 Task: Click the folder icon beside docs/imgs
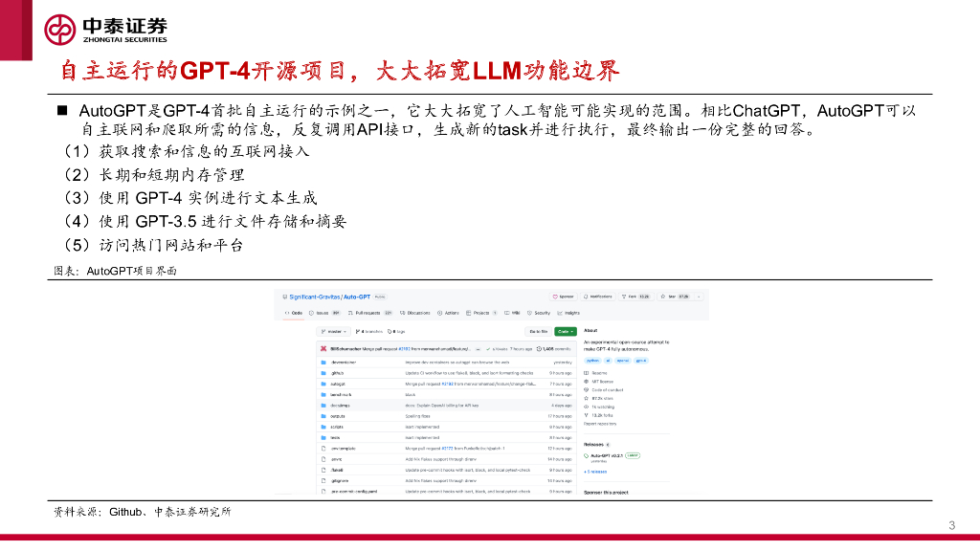pyautogui.click(x=323, y=406)
